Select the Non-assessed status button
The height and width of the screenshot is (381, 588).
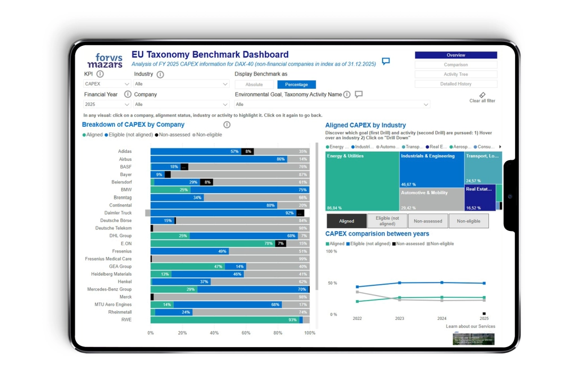tap(428, 221)
